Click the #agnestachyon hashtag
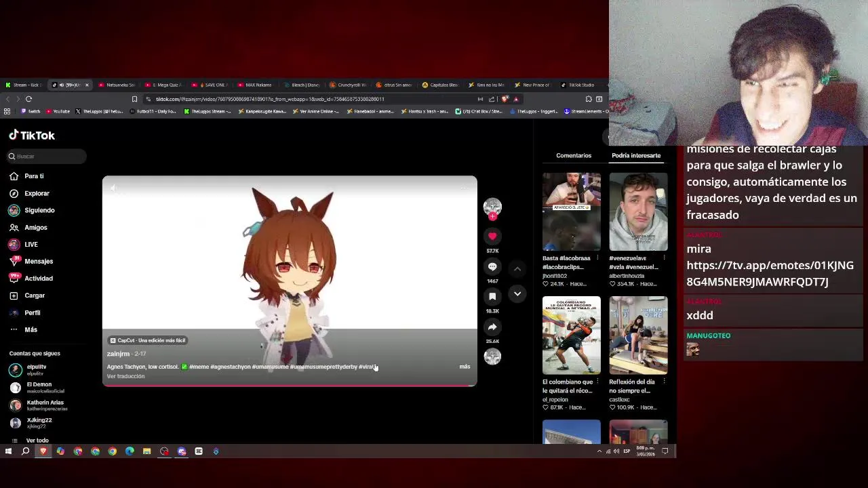This screenshot has height=488, width=868. [x=231, y=367]
